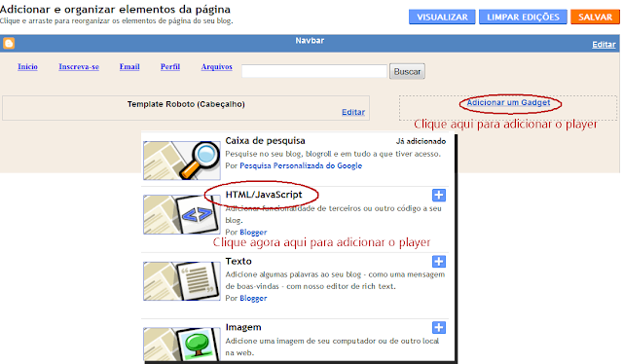Open the Inicio navigation link
Screen dimensions: 623x364
[27, 67]
